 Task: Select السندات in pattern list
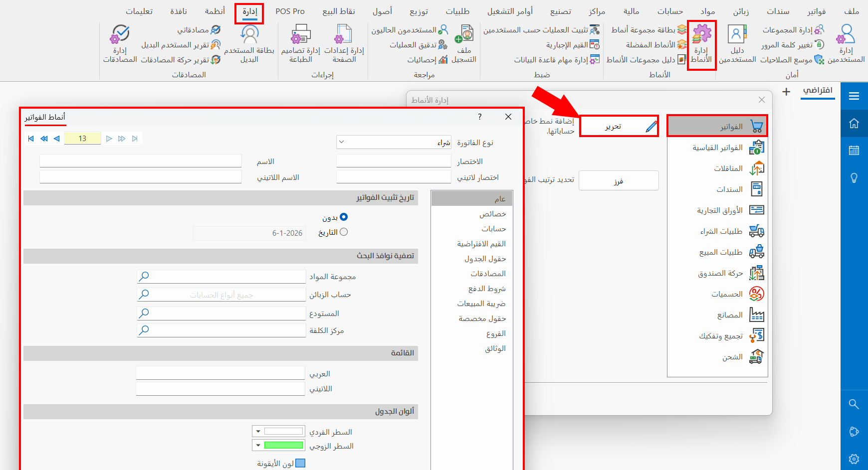717,189
